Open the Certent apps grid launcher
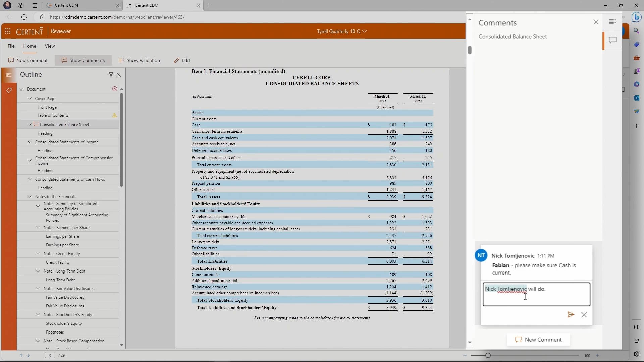The height and width of the screenshot is (362, 644). [8, 31]
